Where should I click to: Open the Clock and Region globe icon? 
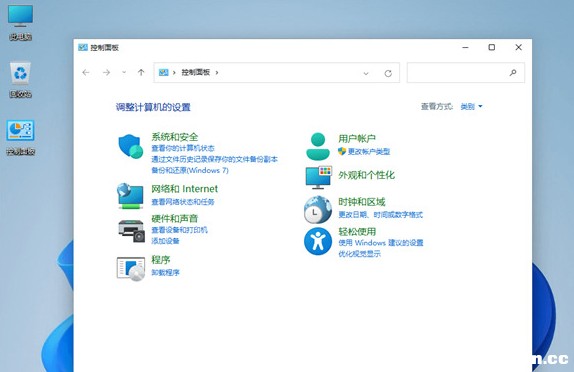click(x=318, y=209)
